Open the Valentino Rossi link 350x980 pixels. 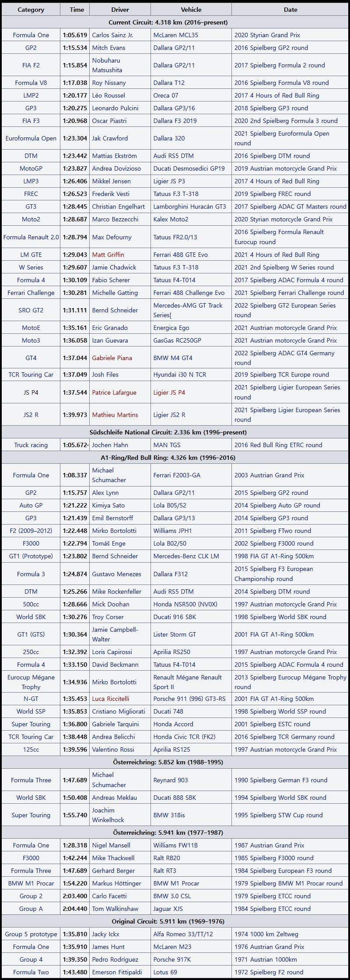point(113,749)
